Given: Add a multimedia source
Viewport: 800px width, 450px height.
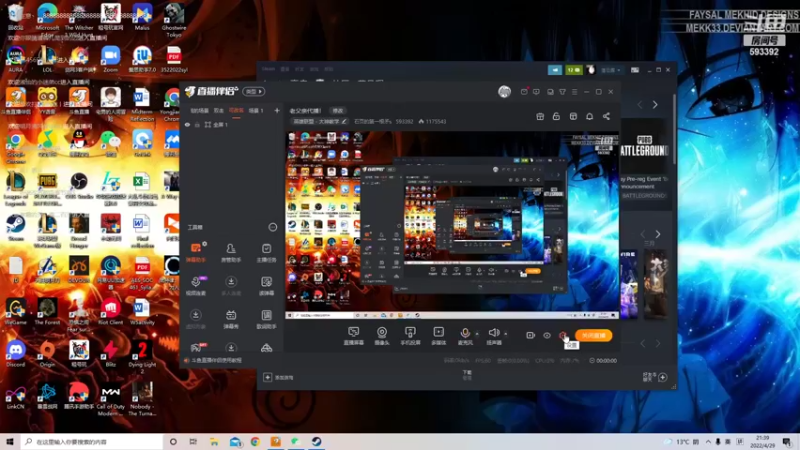Looking at the screenshot, I should (x=438, y=336).
